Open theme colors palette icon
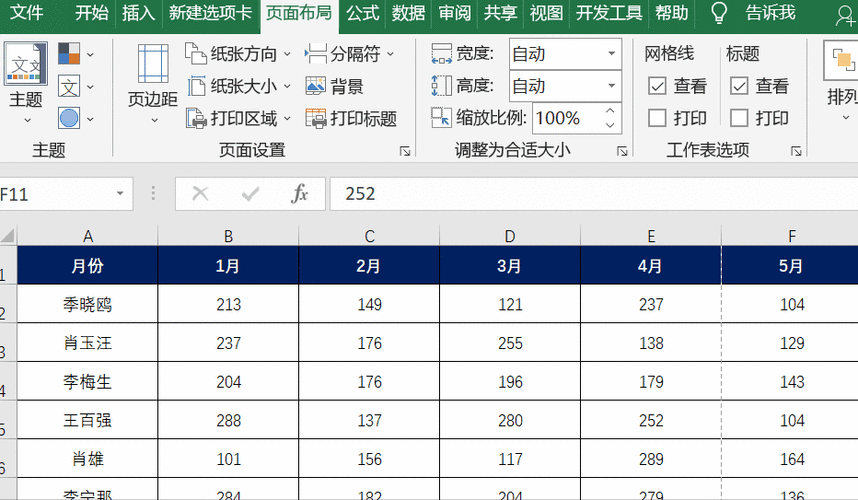 (x=69, y=54)
